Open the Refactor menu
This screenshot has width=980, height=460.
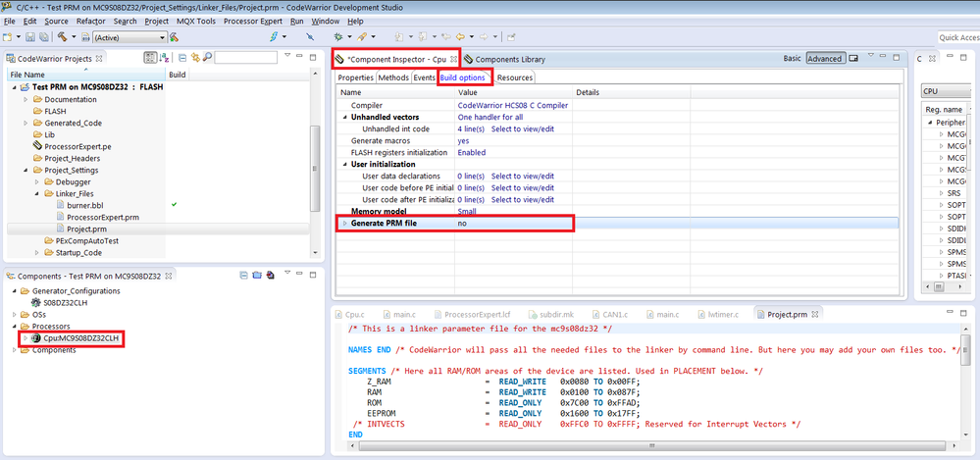click(91, 21)
